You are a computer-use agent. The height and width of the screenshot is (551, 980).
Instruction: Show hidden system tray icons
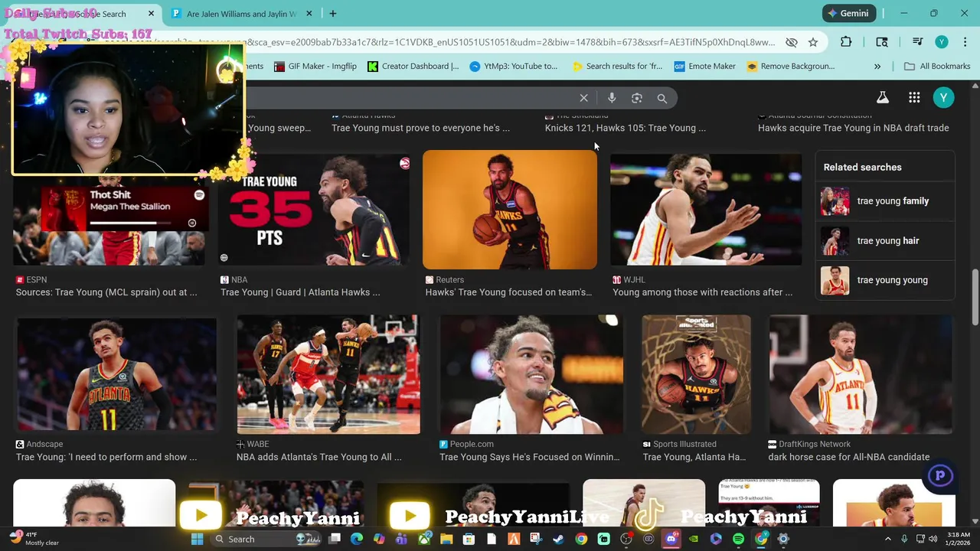888,540
